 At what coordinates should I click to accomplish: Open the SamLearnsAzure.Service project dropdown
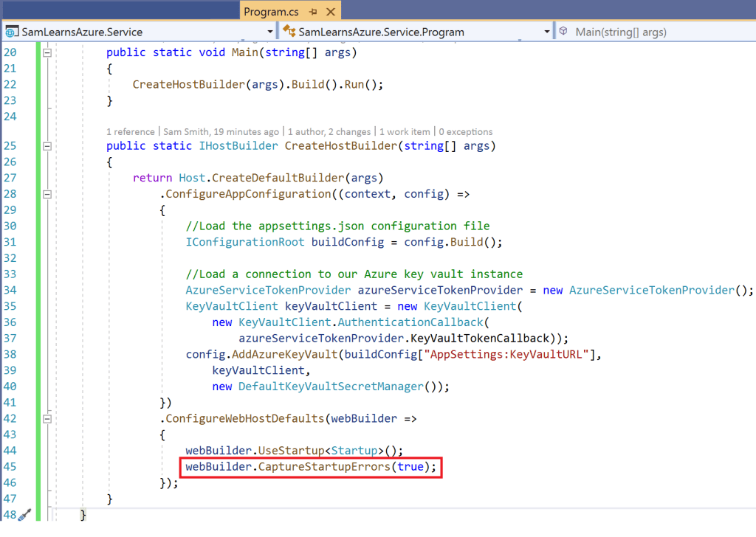pyautogui.click(x=269, y=32)
